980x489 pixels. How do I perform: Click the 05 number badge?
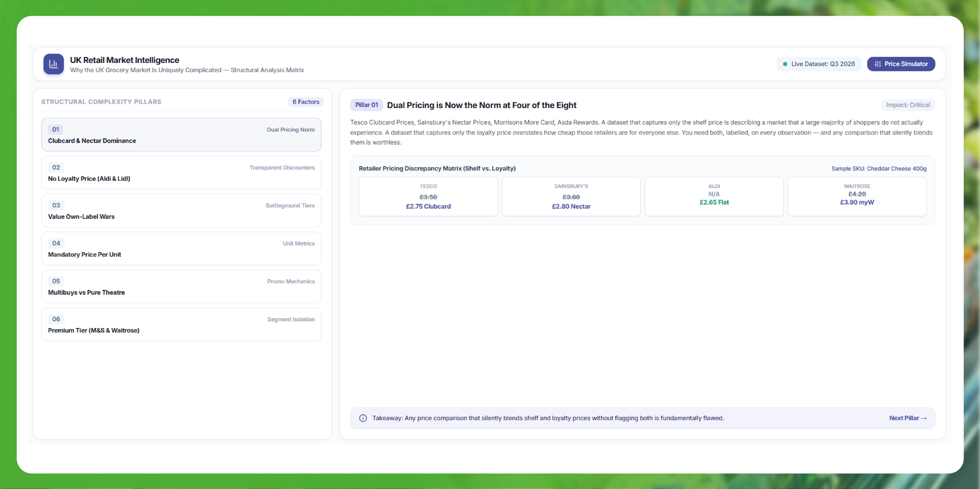[x=56, y=281]
